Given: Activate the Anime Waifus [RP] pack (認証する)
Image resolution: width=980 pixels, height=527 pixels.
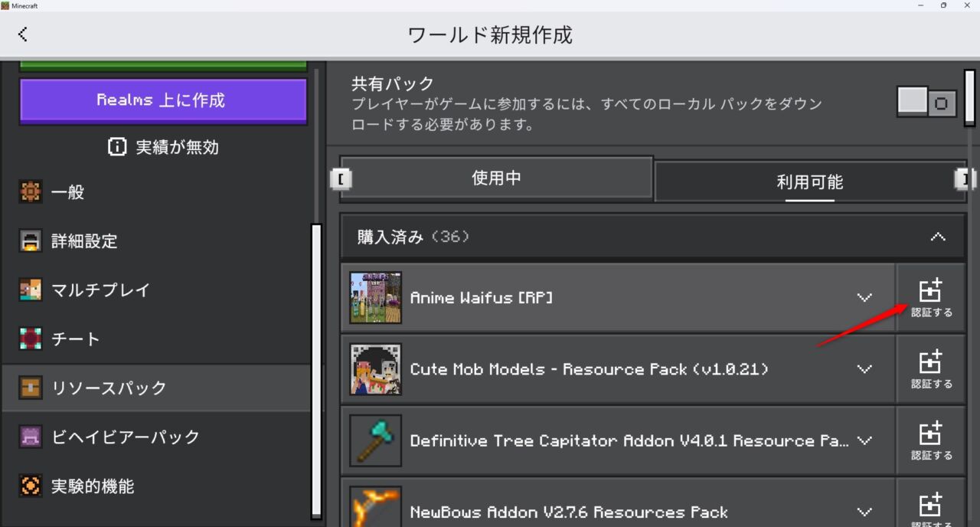Looking at the screenshot, I should point(931,298).
